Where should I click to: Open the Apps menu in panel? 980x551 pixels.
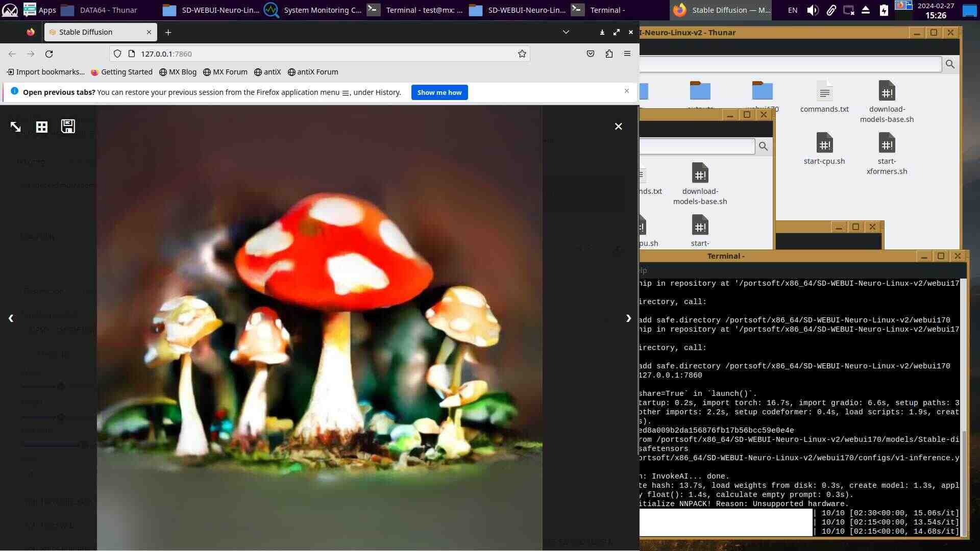click(40, 10)
